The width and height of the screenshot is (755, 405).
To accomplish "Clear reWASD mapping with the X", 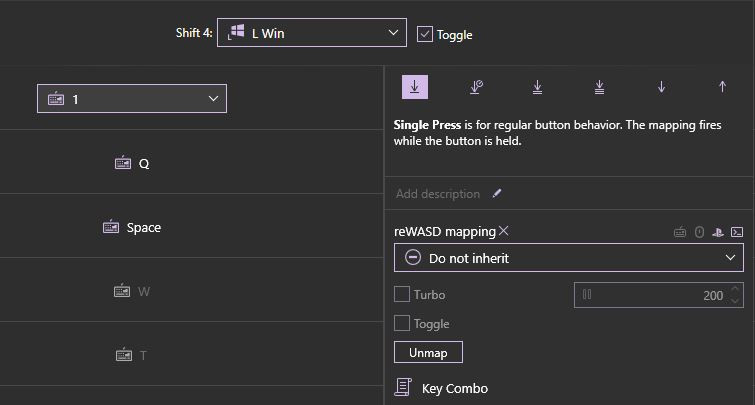I will (x=504, y=231).
